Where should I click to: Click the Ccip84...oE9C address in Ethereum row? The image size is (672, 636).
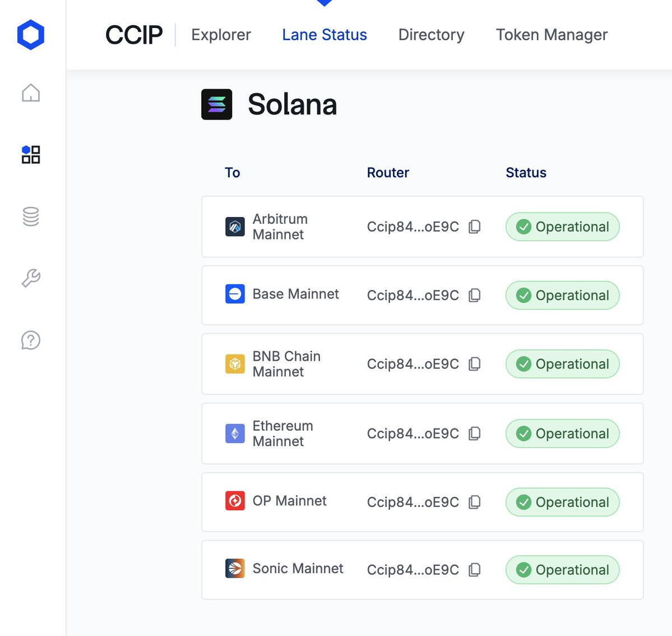point(413,433)
